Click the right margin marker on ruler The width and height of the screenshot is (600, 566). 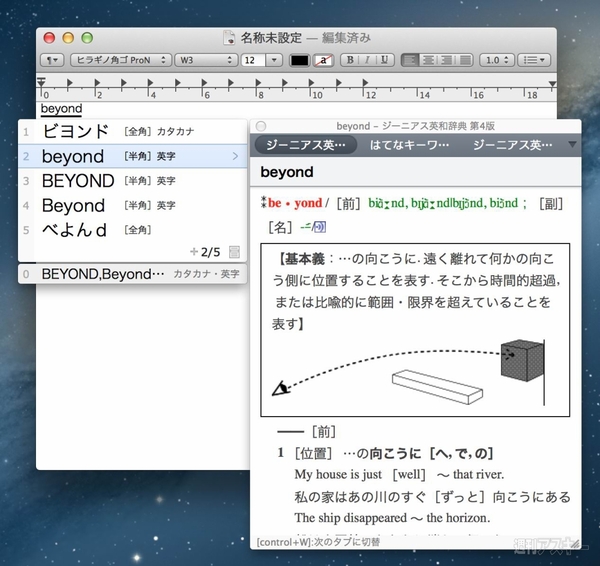(552, 84)
